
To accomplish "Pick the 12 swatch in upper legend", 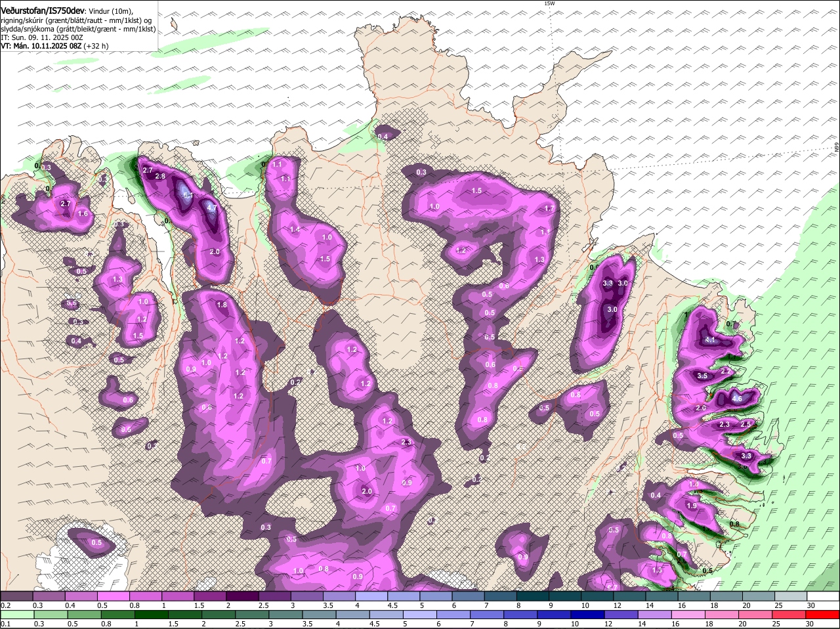I will pos(630,596).
